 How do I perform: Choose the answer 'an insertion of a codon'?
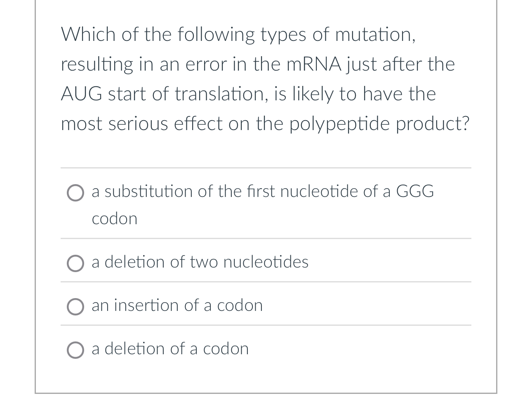pyautogui.click(x=177, y=305)
